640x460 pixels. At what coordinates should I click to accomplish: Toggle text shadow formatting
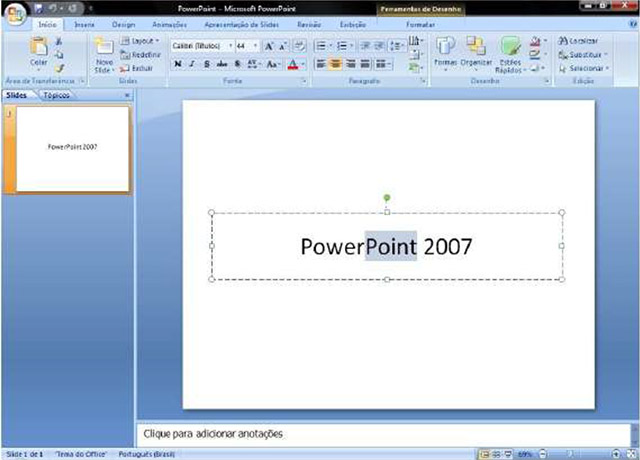237,64
